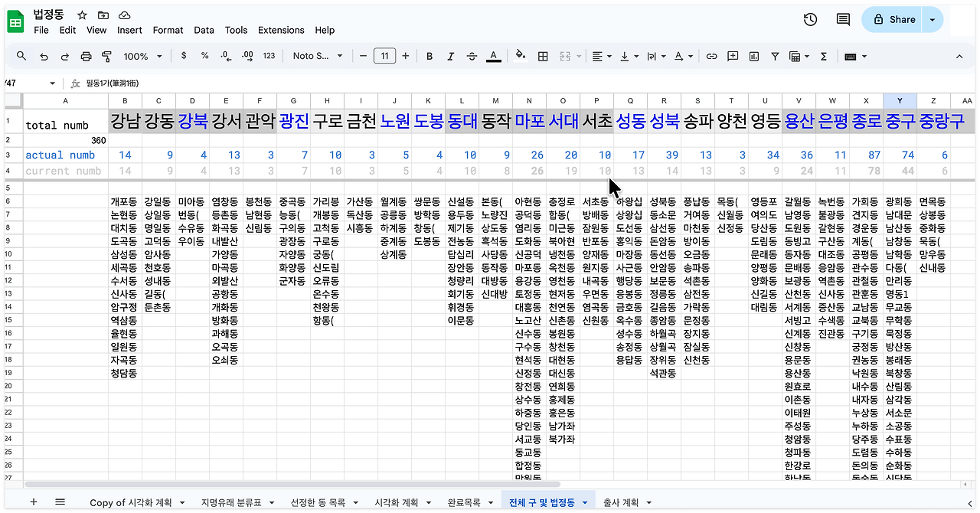Image resolution: width=980 pixels, height=513 pixels.
Task: Format selection as percent
Action: click(204, 56)
